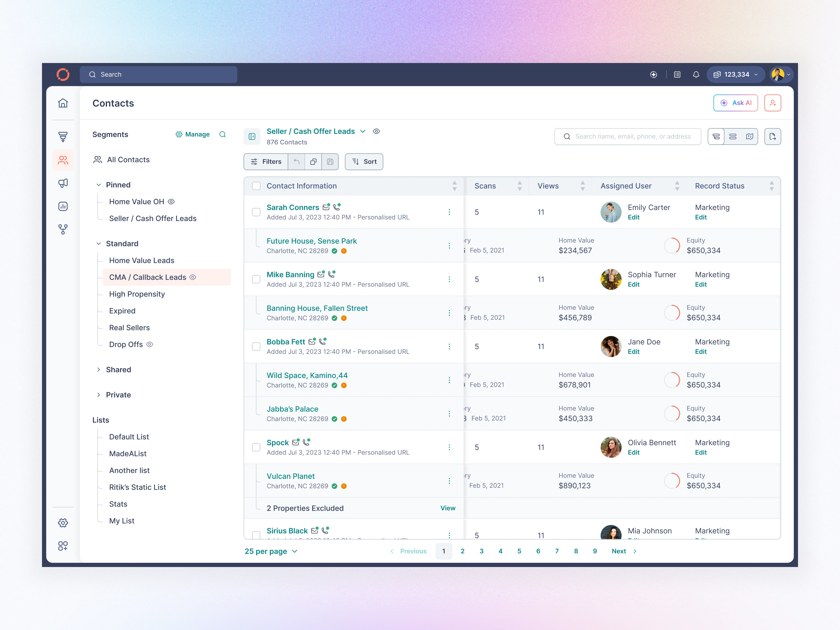This screenshot has height=630, width=840.
Task: Click the Ask AI button
Action: click(x=736, y=103)
